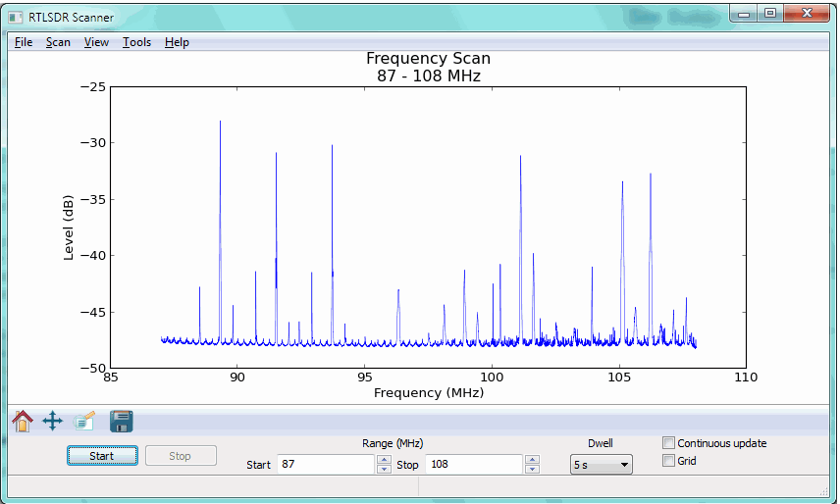Maximize the RTLSDR Scanner window

(x=769, y=14)
